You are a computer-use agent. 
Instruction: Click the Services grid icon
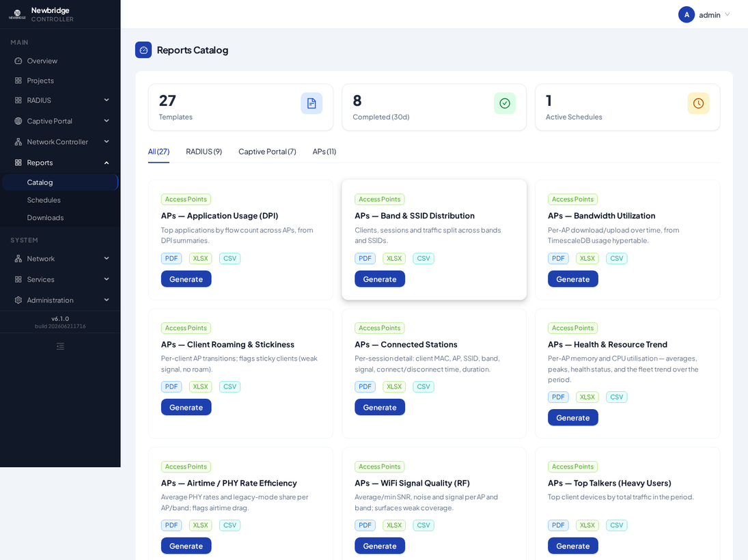(x=18, y=279)
